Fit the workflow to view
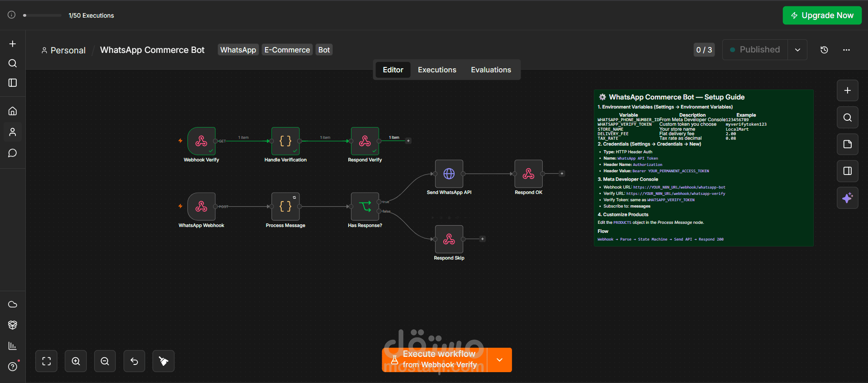The height and width of the screenshot is (383, 868). tap(47, 361)
